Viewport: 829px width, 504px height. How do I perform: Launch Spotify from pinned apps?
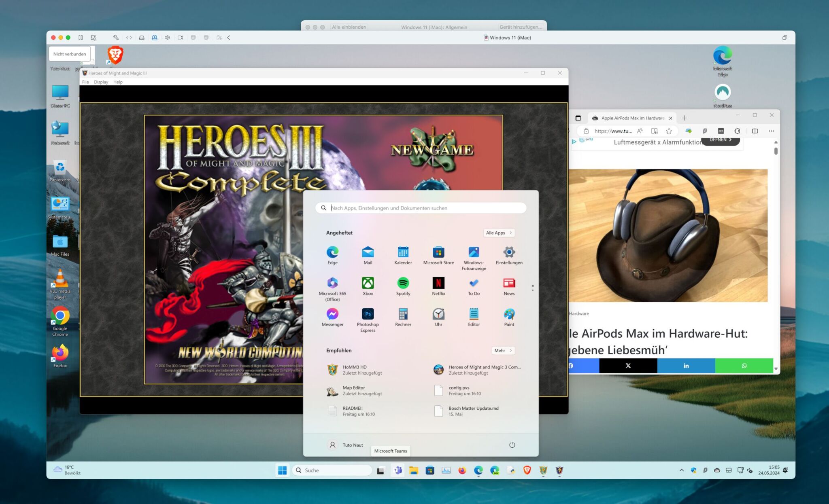(403, 286)
